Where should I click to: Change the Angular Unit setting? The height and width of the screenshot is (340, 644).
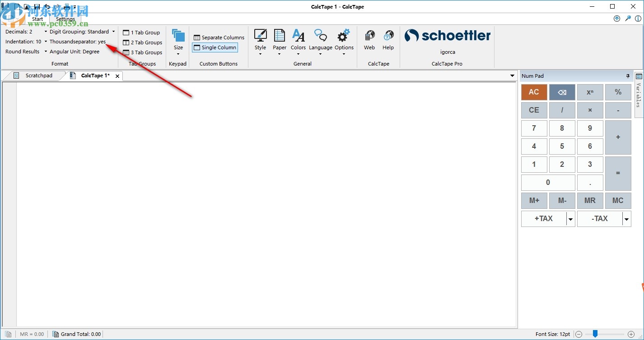point(75,52)
